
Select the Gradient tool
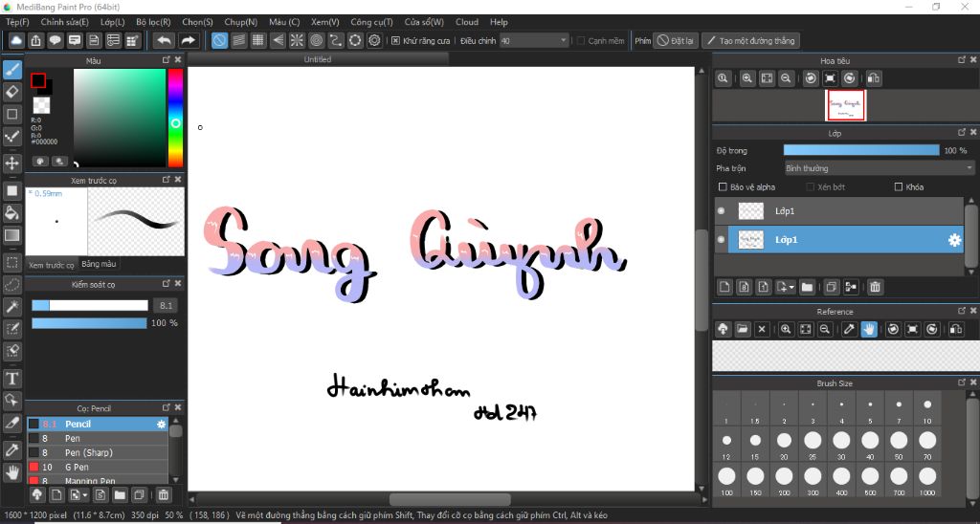click(x=11, y=235)
